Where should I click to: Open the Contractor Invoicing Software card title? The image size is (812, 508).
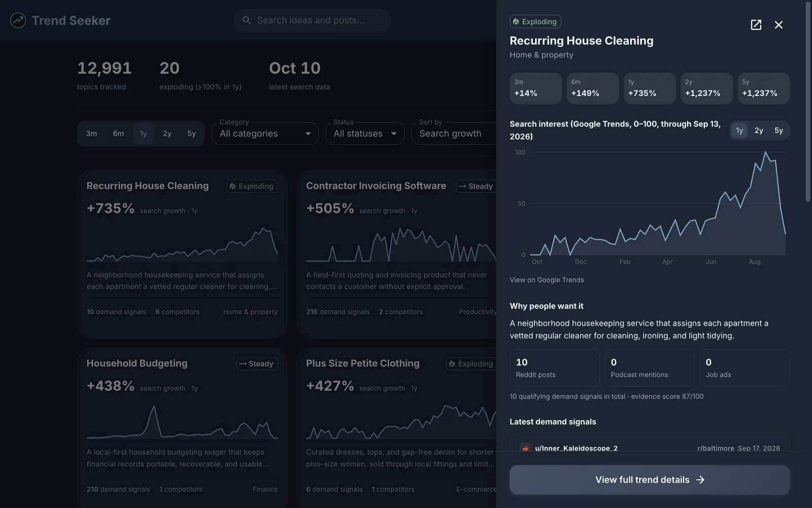click(376, 186)
